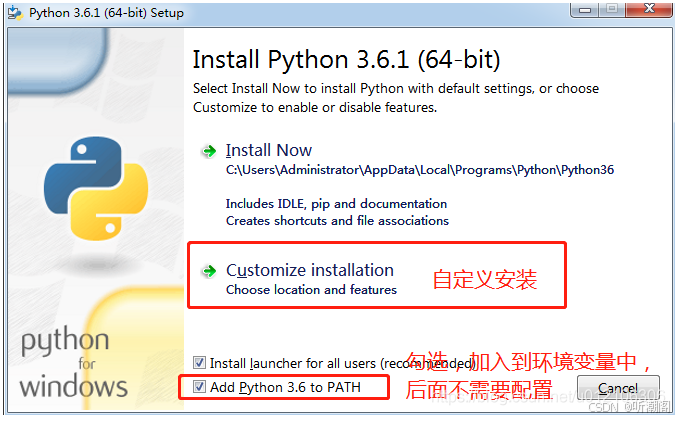Click 'Includes IDLE, pip and documentation' text

tap(336, 204)
